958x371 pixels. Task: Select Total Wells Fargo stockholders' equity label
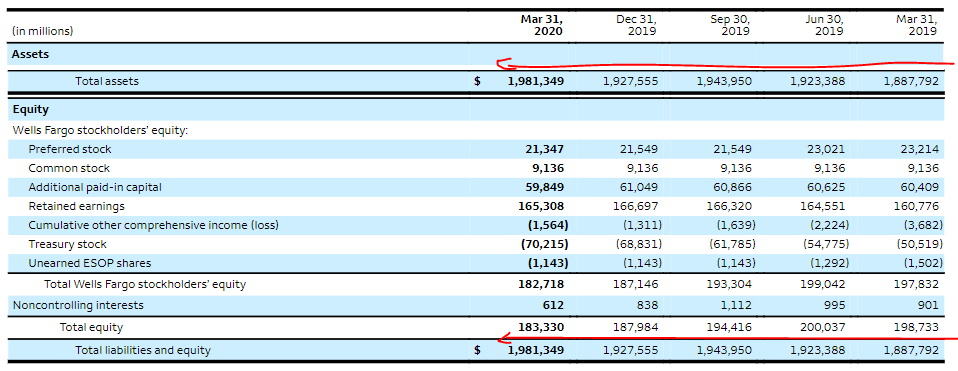145,284
